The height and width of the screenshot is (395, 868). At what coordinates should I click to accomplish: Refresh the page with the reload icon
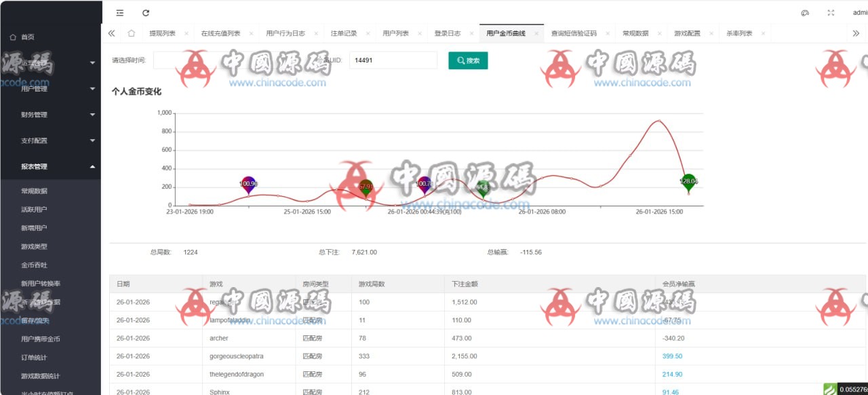146,12
